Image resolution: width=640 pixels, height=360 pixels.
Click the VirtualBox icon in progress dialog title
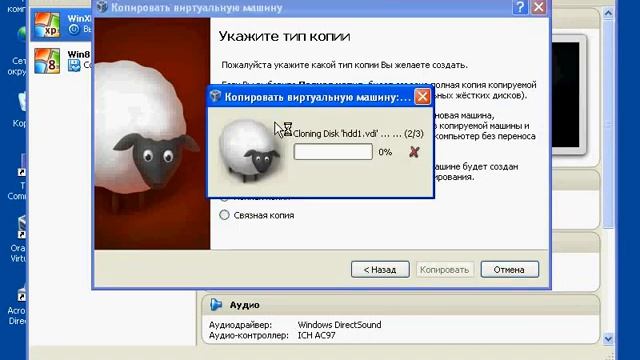(x=215, y=97)
